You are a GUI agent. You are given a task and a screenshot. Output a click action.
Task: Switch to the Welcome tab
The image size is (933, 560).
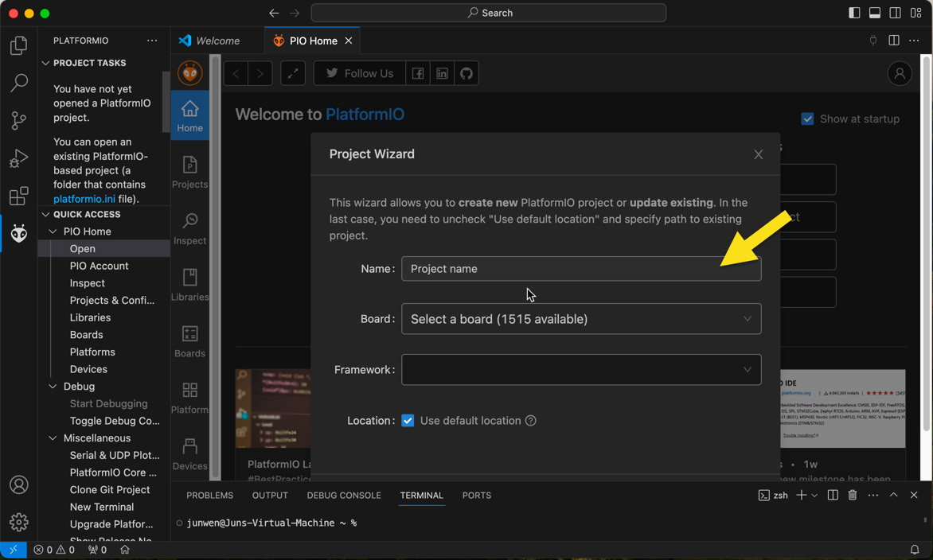(x=218, y=41)
